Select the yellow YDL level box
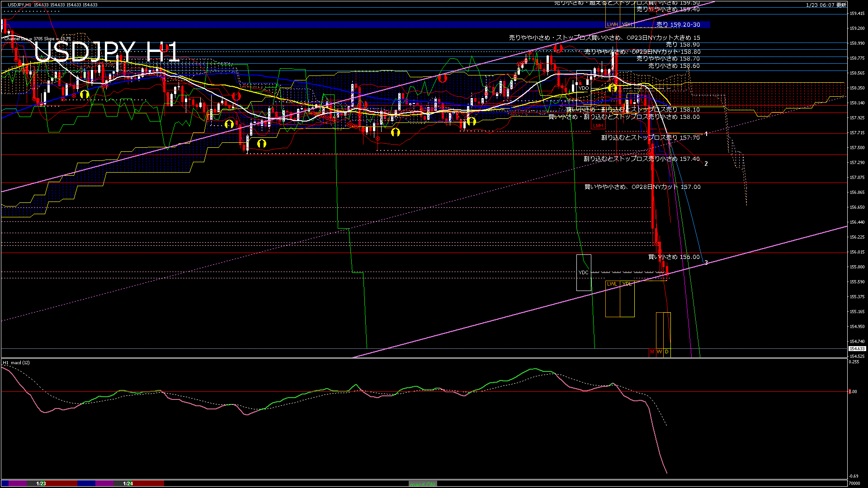This screenshot has height=488, width=868. (627, 284)
